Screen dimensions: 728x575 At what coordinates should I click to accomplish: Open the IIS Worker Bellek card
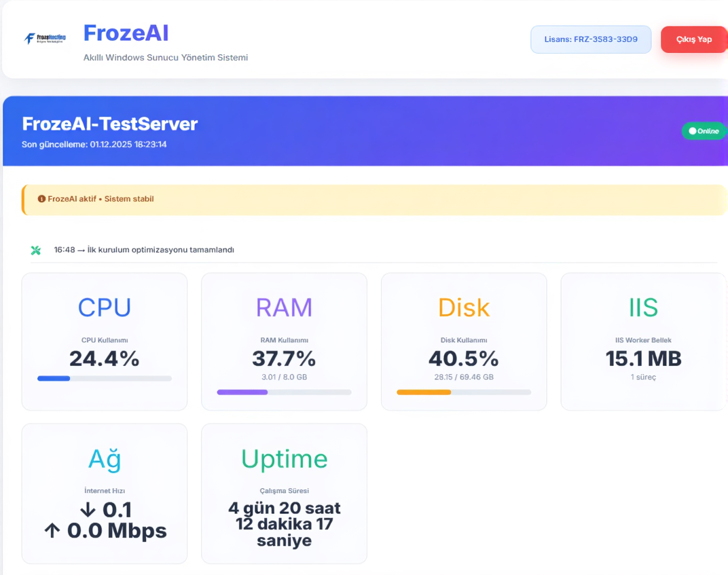642,341
